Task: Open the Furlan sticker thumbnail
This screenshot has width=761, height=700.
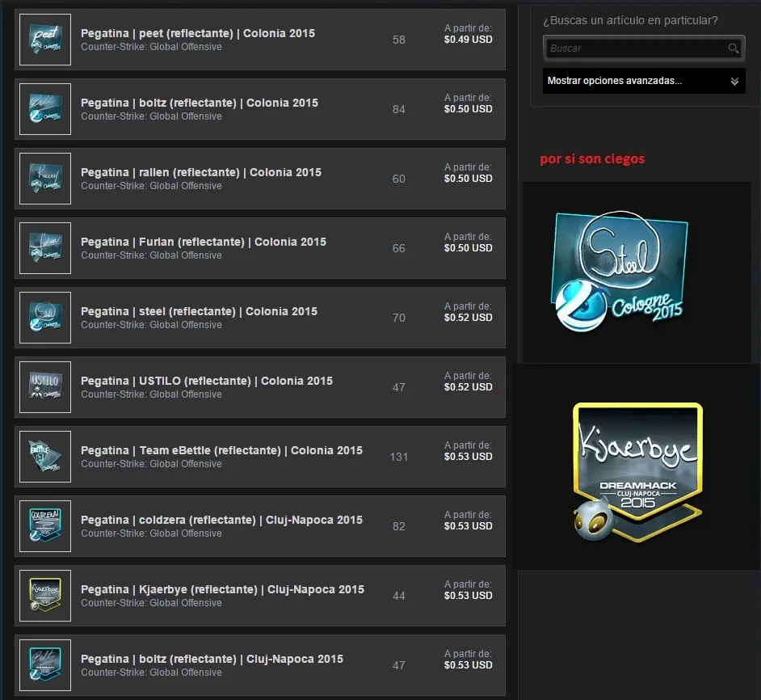Action: tap(45, 247)
